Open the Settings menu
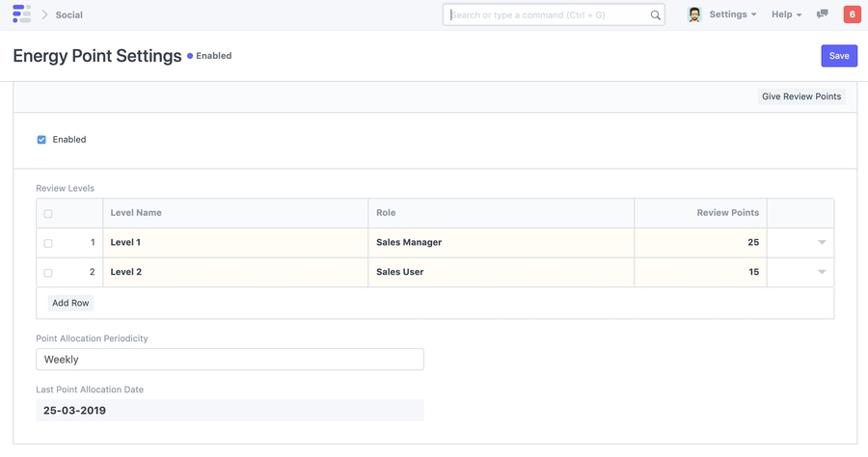Image resolution: width=868 pixels, height=457 pixels. click(x=732, y=14)
